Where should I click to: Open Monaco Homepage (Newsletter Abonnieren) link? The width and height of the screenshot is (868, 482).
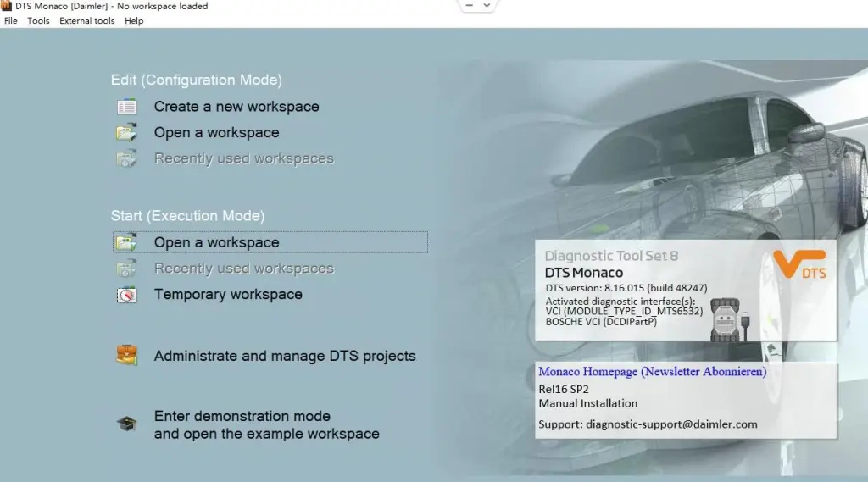pyautogui.click(x=653, y=371)
